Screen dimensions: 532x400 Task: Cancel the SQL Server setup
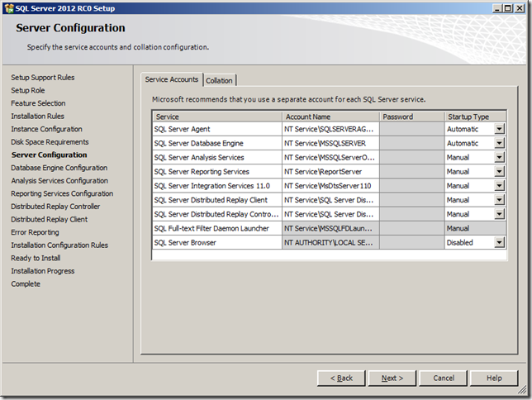tap(444, 378)
